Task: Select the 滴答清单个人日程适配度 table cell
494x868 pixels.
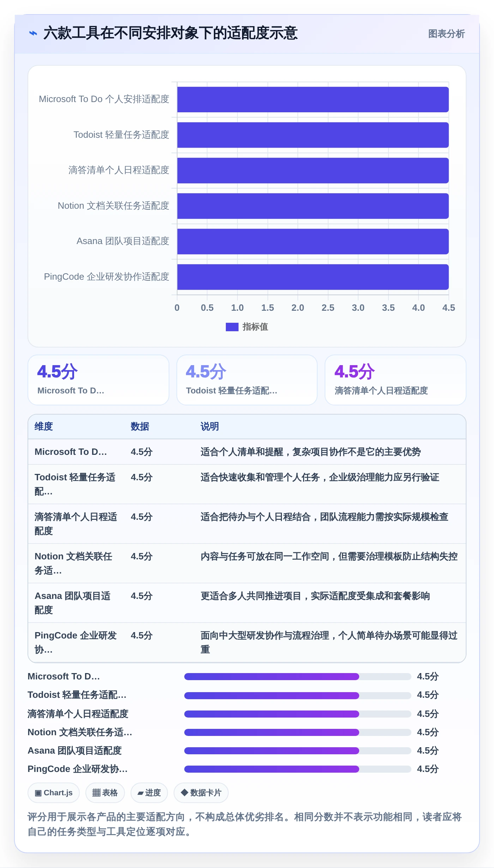Action: pyautogui.click(x=76, y=524)
